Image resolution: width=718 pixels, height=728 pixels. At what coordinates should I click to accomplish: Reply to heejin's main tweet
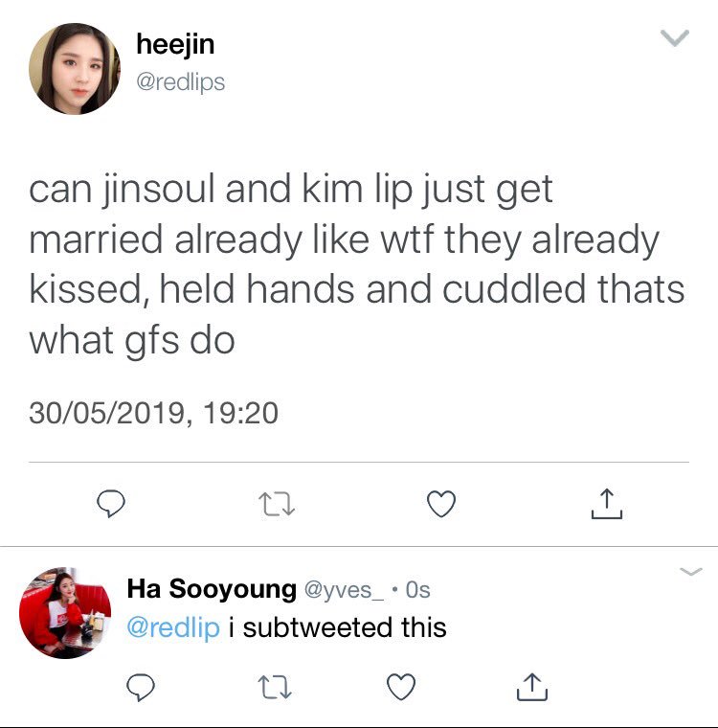[x=111, y=503]
